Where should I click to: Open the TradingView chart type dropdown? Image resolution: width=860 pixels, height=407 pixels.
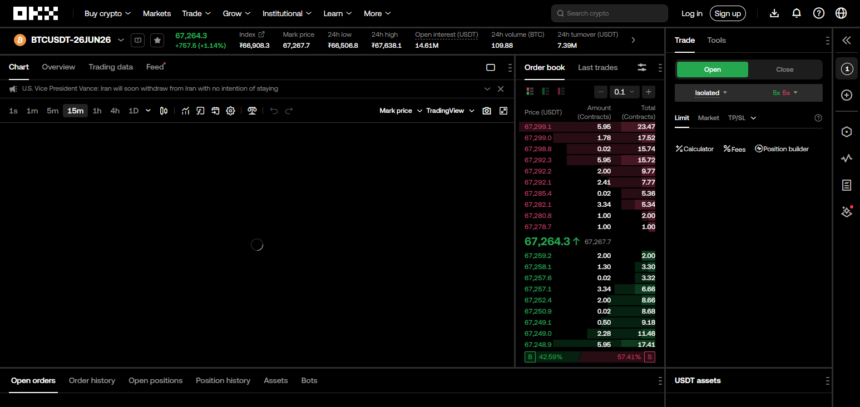coord(448,110)
